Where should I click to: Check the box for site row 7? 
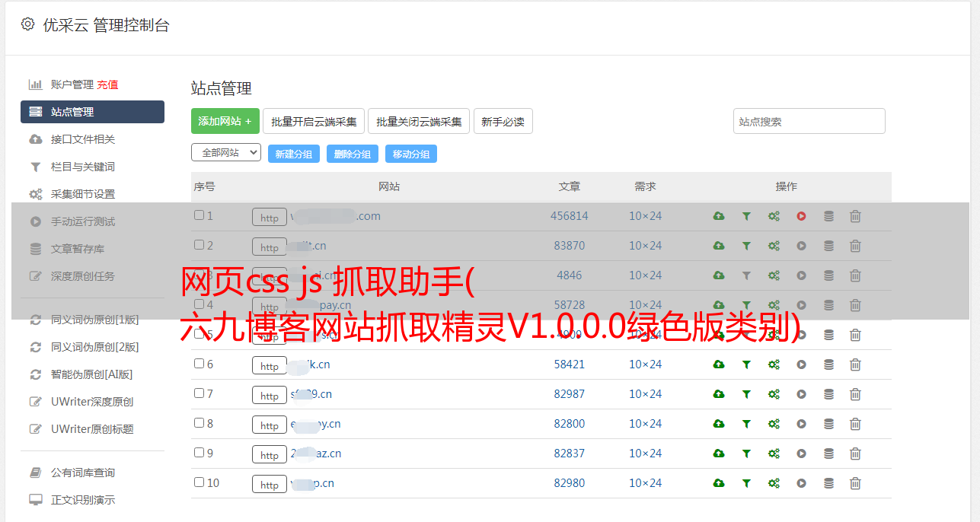point(199,393)
